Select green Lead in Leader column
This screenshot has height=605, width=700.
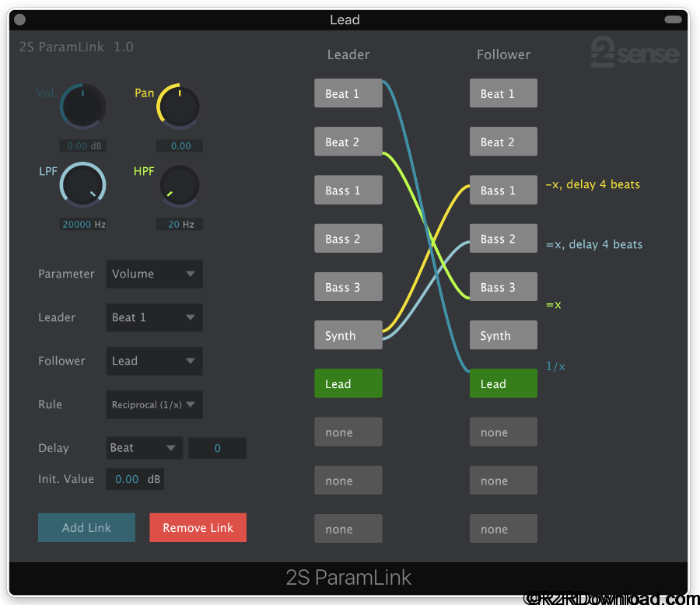pos(348,383)
